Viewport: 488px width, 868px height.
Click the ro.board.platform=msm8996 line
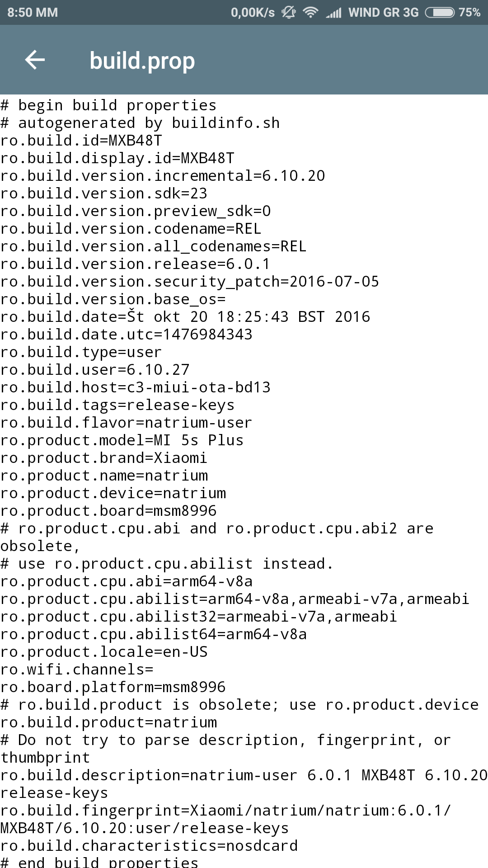click(113, 687)
